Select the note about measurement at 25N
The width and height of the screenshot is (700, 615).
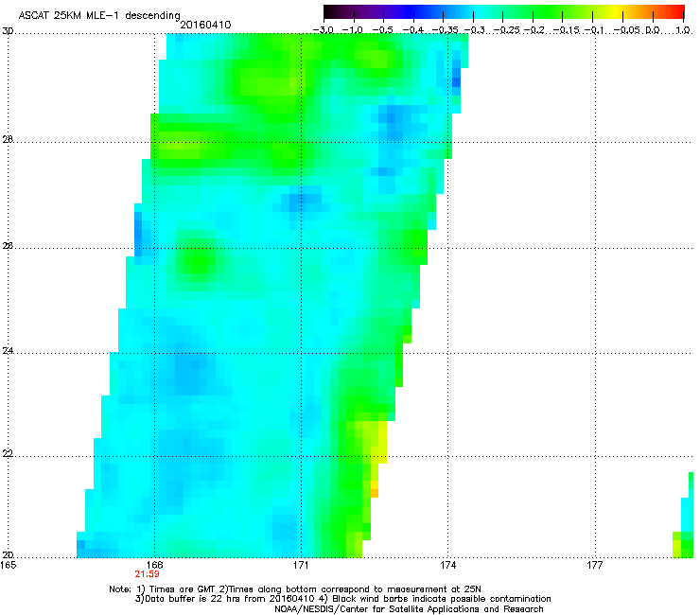tap(349, 589)
